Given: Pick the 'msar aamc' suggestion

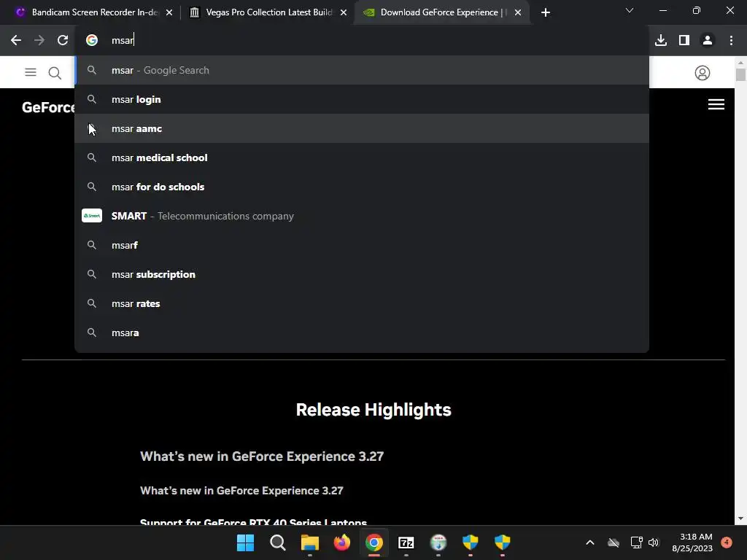Looking at the screenshot, I should [x=362, y=128].
